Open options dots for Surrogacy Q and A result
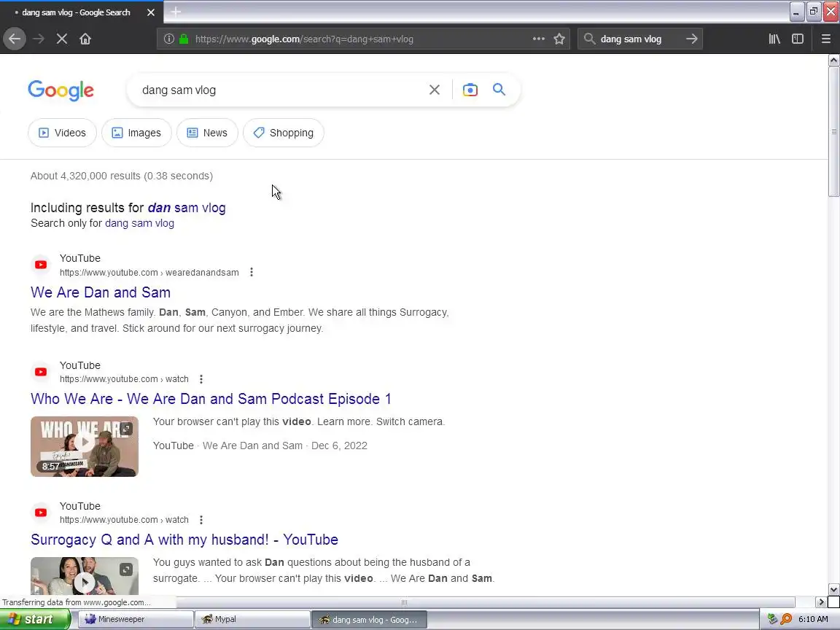This screenshot has height=630, width=840. tap(201, 520)
